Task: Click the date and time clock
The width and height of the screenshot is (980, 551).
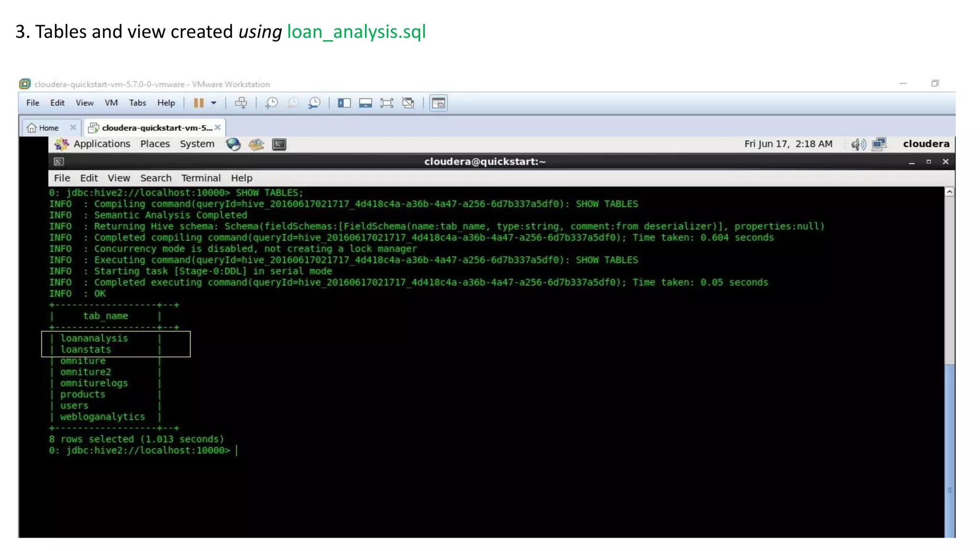Action: pos(788,144)
